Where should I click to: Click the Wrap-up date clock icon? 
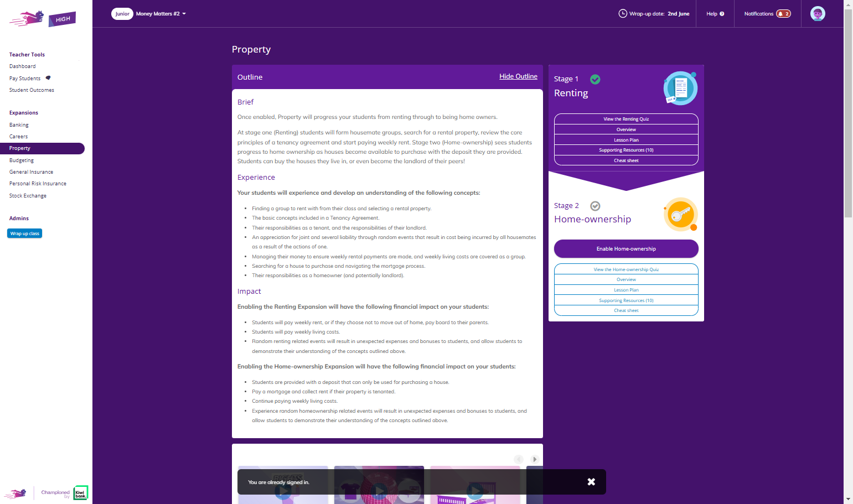(x=623, y=14)
